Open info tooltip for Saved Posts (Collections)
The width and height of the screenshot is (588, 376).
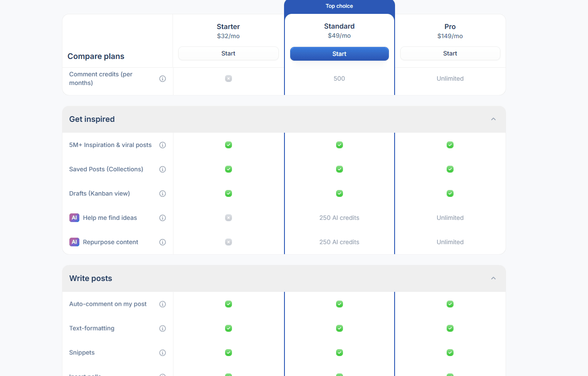point(163,169)
